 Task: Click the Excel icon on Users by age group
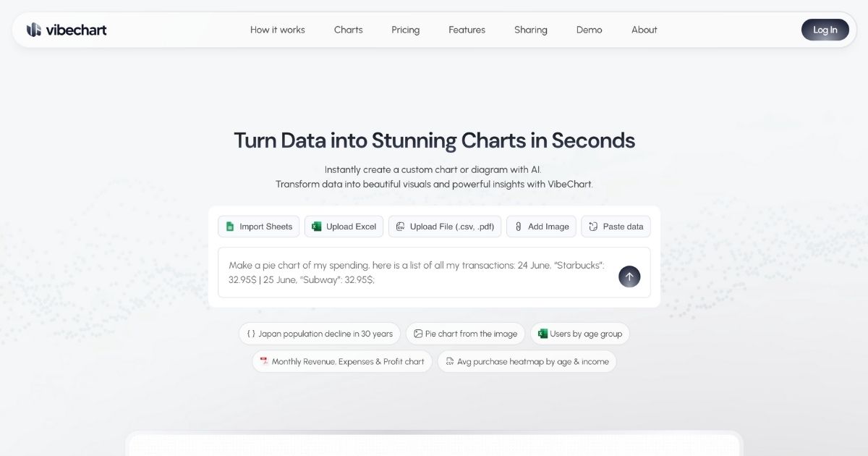(542, 333)
